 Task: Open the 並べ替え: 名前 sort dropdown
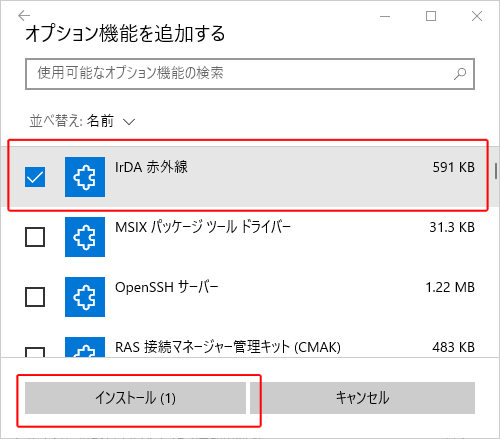tap(82, 121)
